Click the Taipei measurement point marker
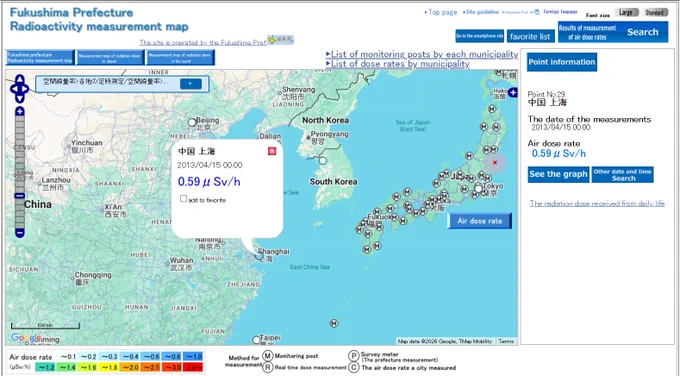The width and height of the screenshot is (680, 376). click(x=256, y=340)
